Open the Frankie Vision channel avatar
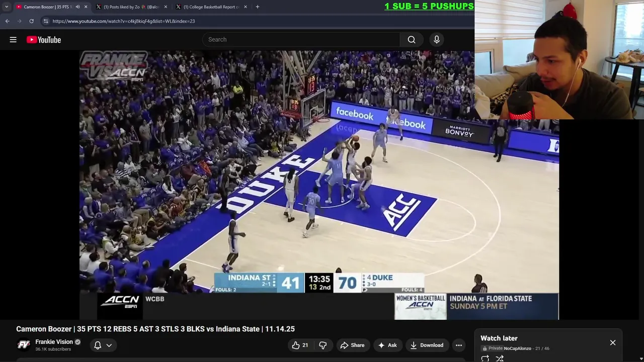This screenshot has height=362, width=644. [x=24, y=345]
